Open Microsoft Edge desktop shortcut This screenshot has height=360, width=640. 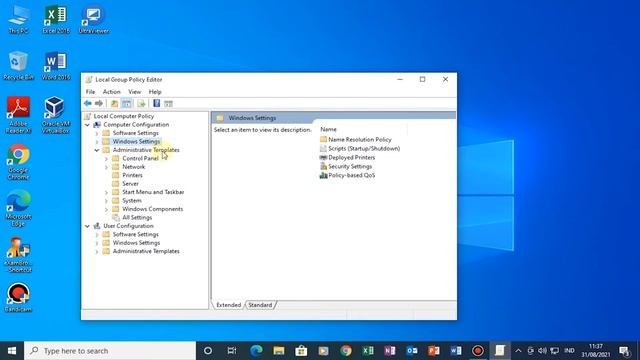[x=18, y=209]
